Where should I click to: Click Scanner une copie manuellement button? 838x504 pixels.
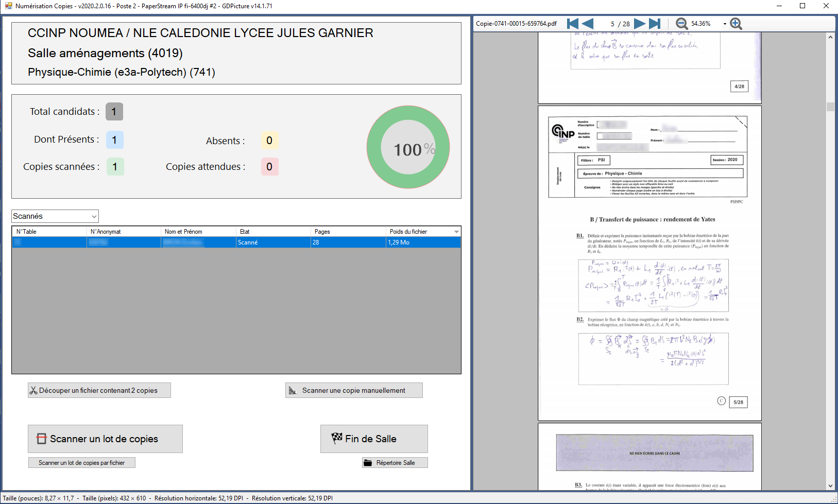pos(354,390)
